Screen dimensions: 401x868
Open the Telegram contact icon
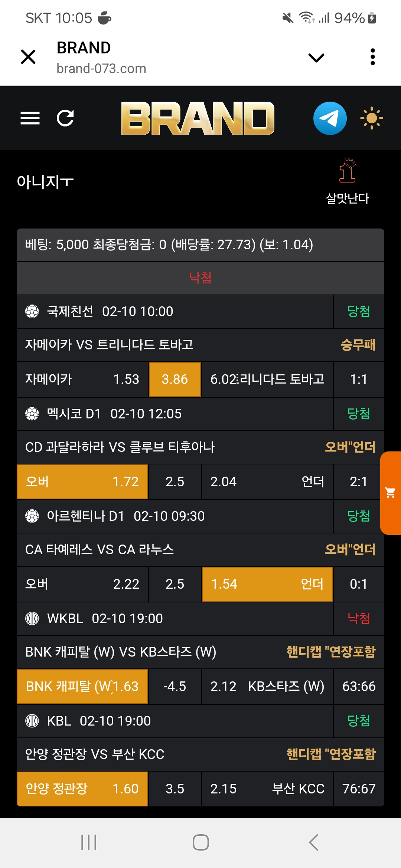coord(330,118)
